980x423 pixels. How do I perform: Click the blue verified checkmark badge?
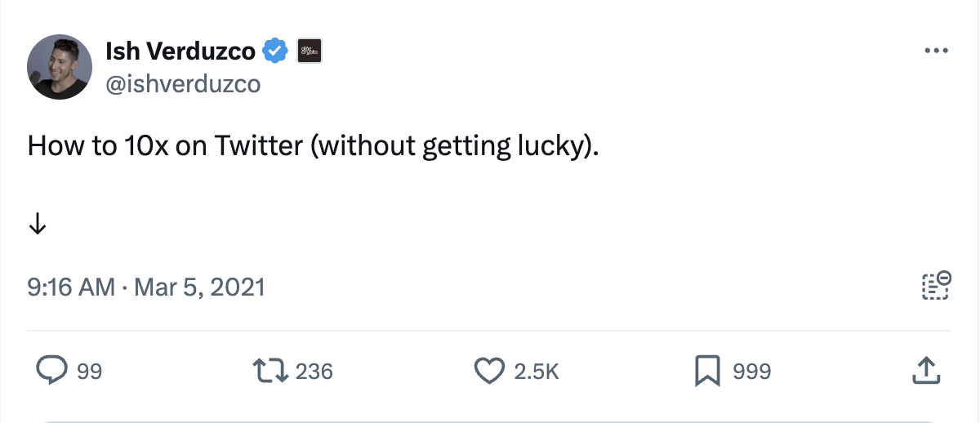274,51
